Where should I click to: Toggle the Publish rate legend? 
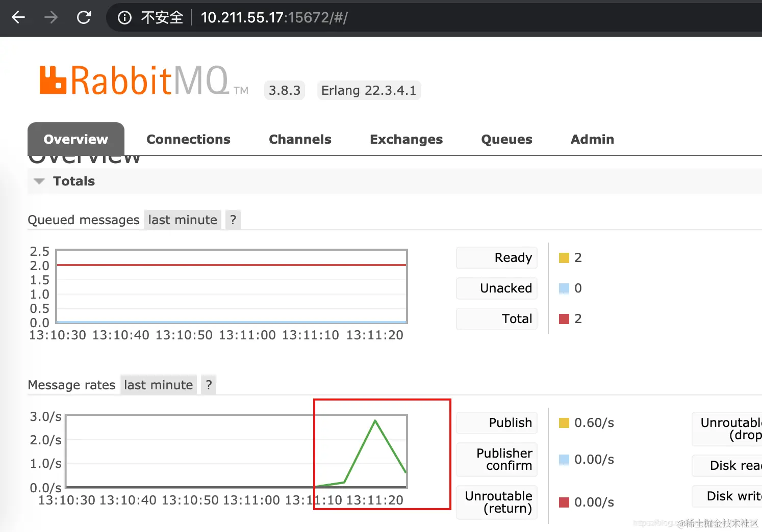(x=497, y=422)
